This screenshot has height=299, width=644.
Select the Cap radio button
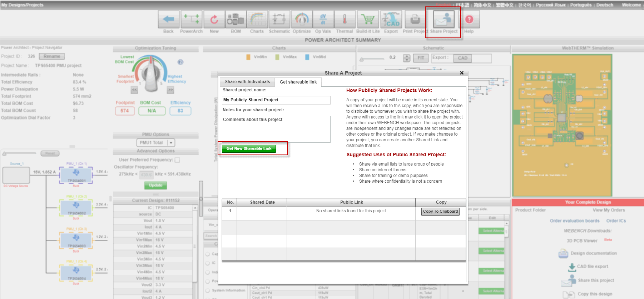click(208, 254)
